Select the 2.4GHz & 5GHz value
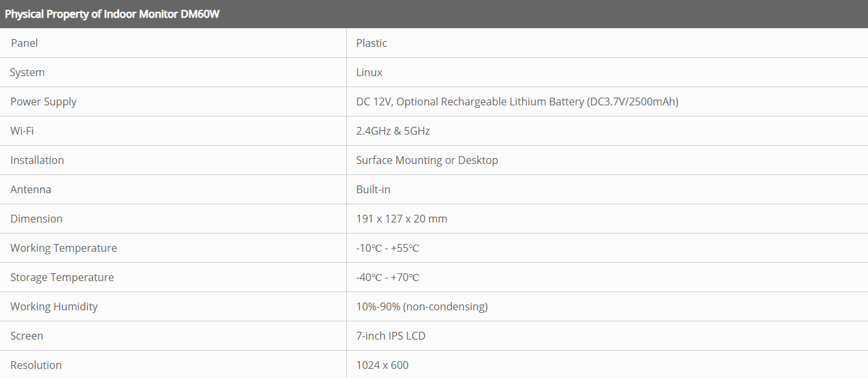Viewport: 868px width, 378px height. 393,131
